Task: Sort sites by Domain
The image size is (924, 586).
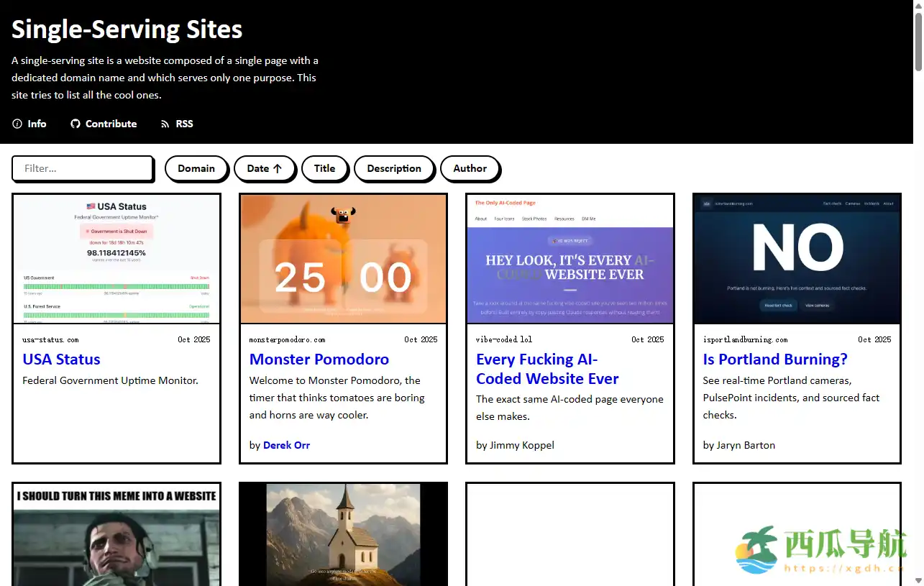Action: pyautogui.click(x=196, y=168)
